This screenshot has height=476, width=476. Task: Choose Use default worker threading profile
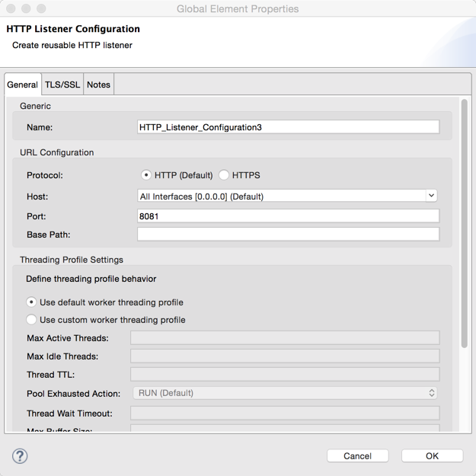[31, 302]
